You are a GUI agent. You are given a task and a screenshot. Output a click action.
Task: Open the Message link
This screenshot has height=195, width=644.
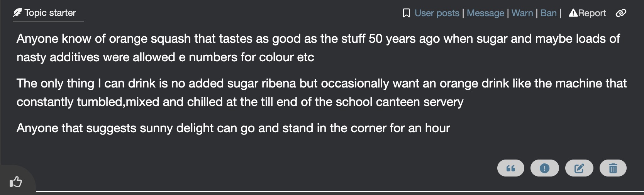(485, 13)
